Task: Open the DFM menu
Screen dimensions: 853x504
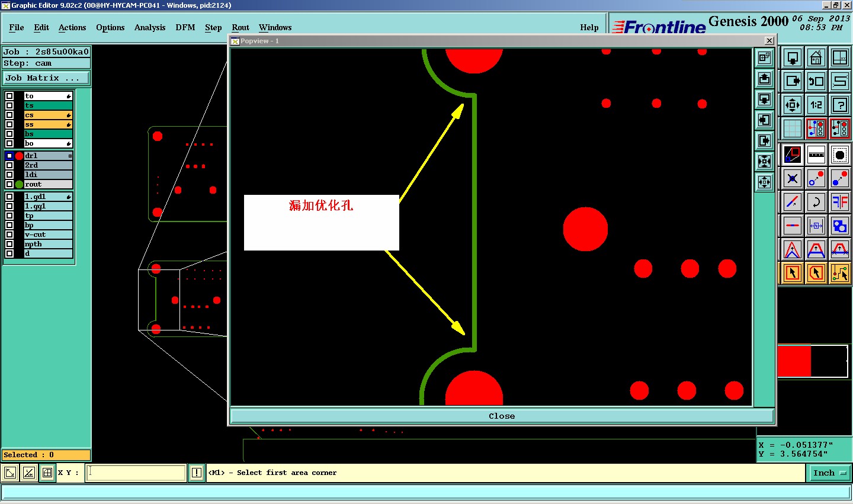Action: (185, 27)
